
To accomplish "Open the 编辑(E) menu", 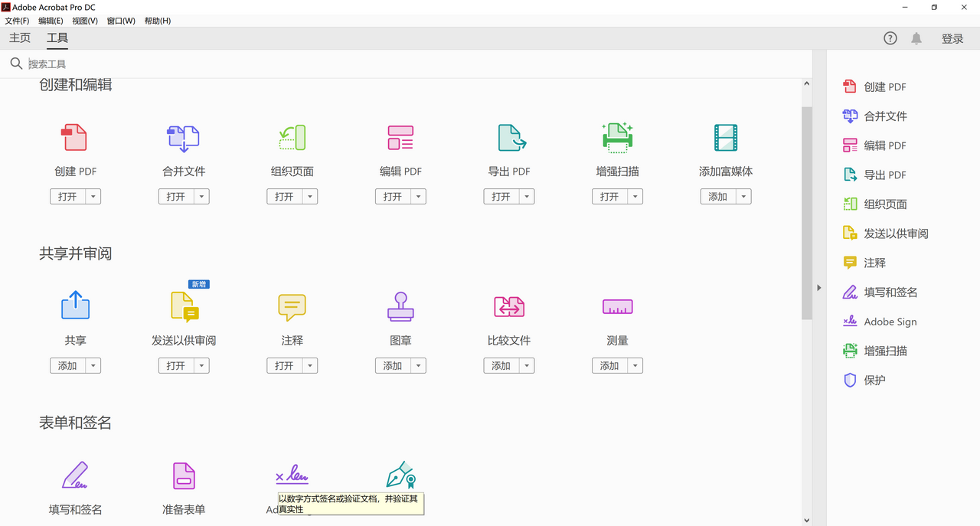I will tap(51, 21).
